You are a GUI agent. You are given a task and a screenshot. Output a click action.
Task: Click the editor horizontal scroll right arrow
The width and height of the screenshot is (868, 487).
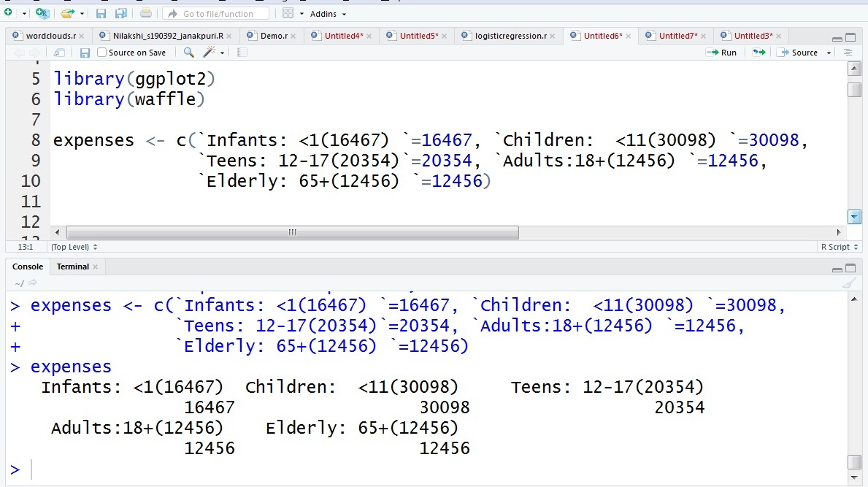838,232
